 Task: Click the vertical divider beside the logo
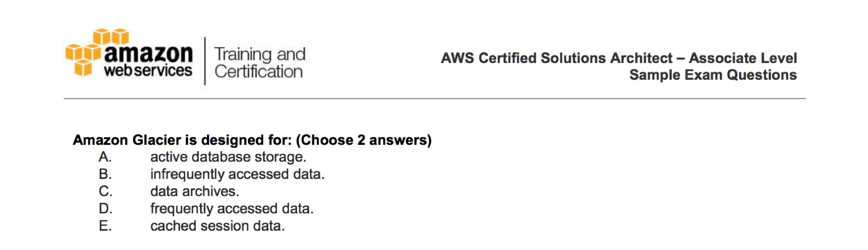[205, 61]
